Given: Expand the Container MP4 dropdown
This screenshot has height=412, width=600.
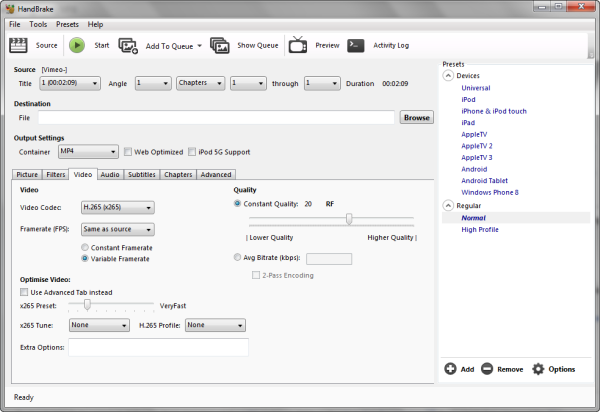Looking at the screenshot, I should [86, 152].
